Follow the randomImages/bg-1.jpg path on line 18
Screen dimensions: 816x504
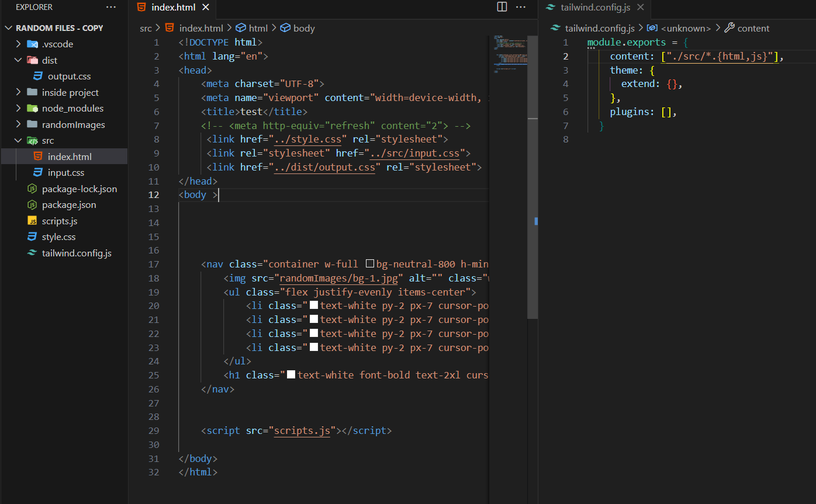[338, 278]
